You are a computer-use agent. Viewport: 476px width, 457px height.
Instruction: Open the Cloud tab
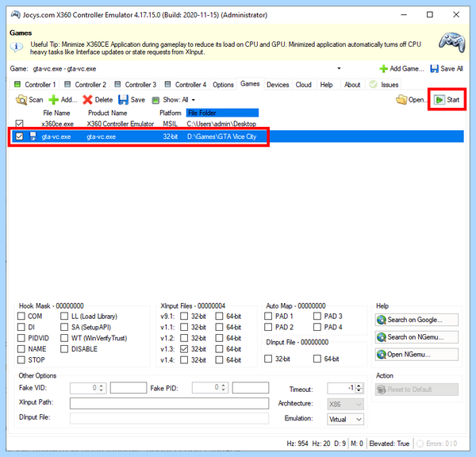point(304,84)
